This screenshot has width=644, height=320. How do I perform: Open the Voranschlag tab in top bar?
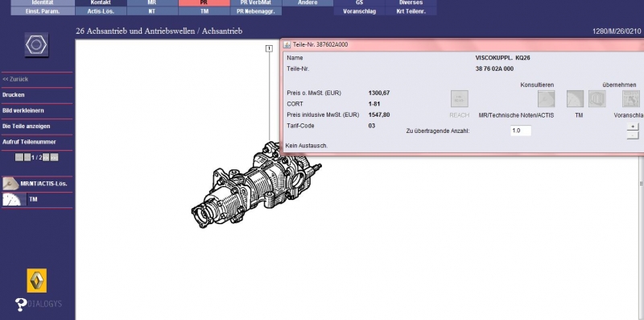coord(359,11)
